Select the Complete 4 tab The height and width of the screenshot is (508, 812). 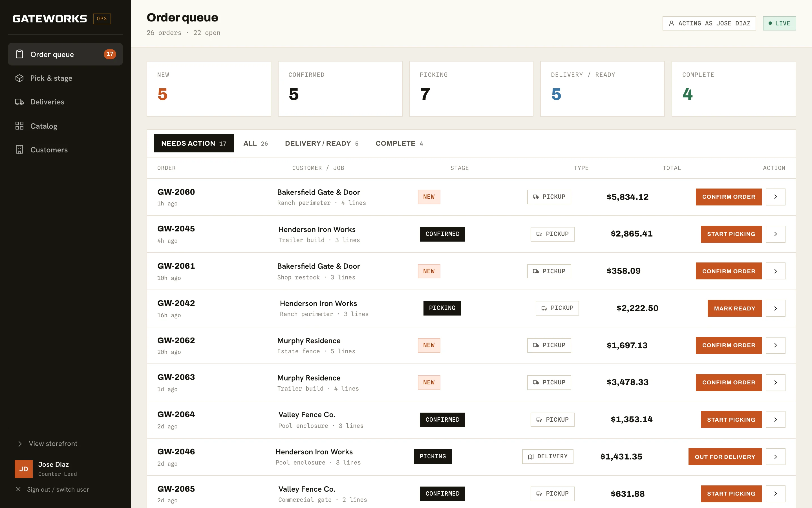pos(399,143)
